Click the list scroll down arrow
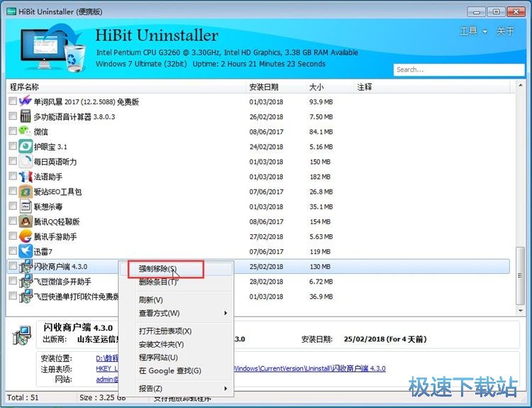 coord(520,310)
